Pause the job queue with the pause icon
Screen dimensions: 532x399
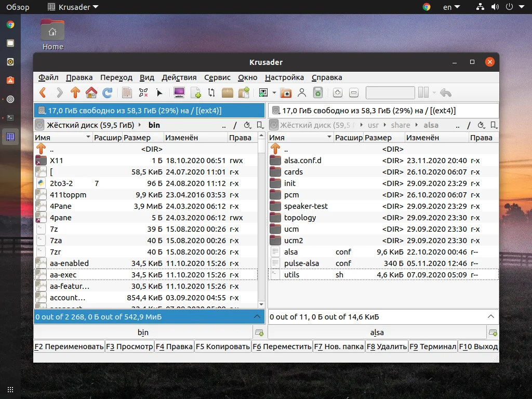[x=424, y=92]
